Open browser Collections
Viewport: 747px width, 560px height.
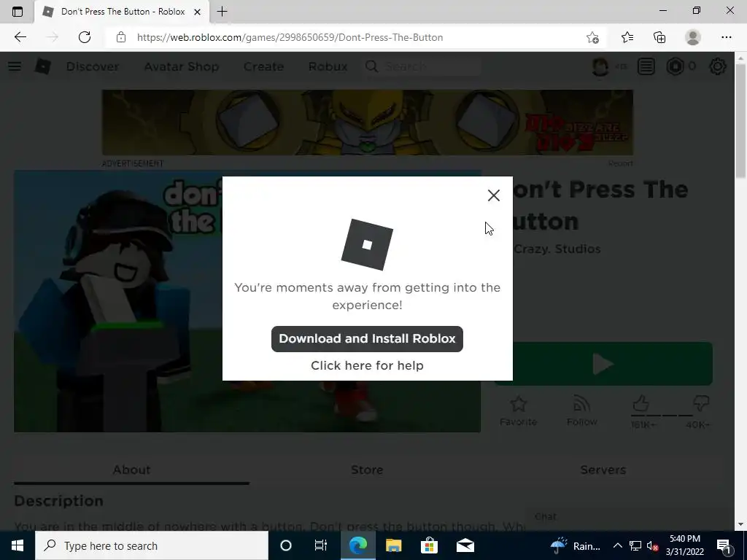coord(659,37)
